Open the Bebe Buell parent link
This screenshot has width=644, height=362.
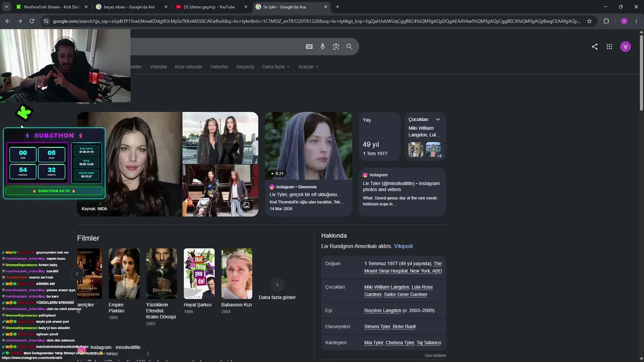coord(404,327)
